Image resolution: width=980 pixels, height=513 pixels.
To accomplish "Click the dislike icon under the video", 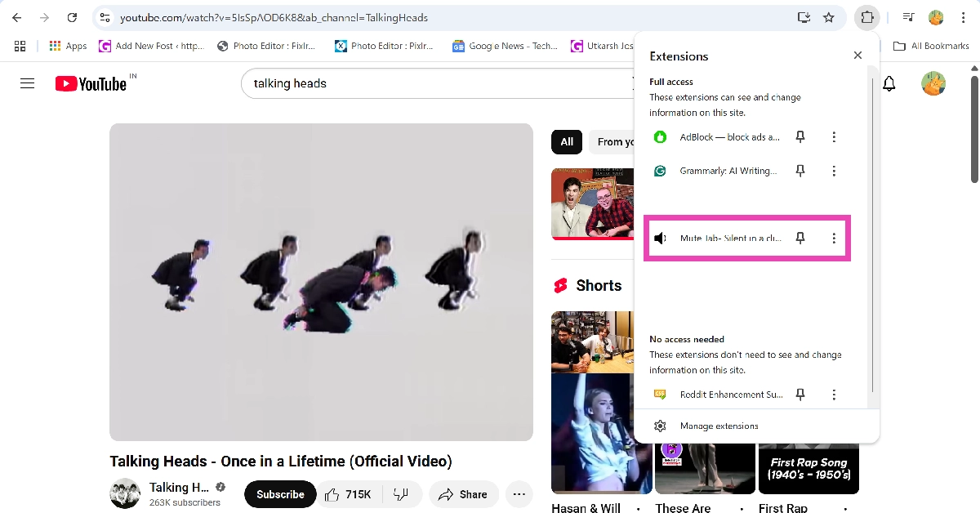I will click(x=400, y=494).
